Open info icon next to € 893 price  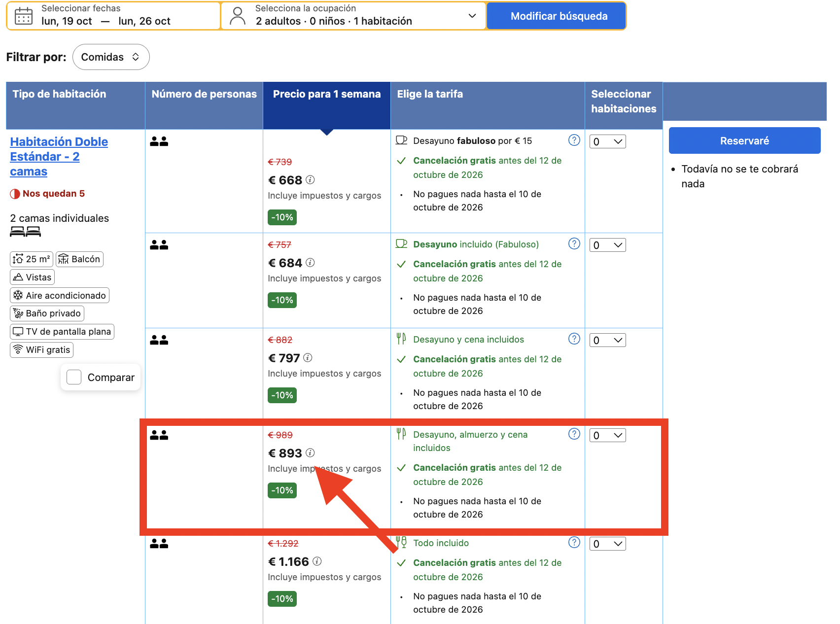click(310, 453)
